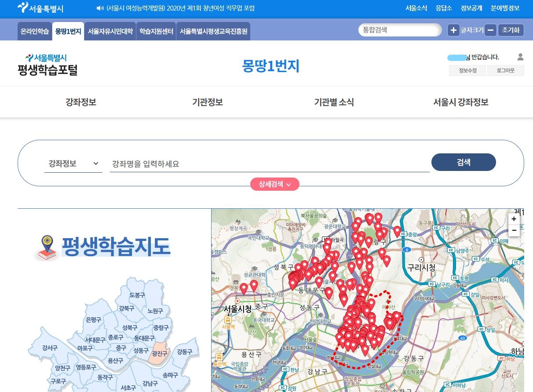
Task: Switch to 온라인학습 tab
Action: pyautogui.click(x=35, y=32)
